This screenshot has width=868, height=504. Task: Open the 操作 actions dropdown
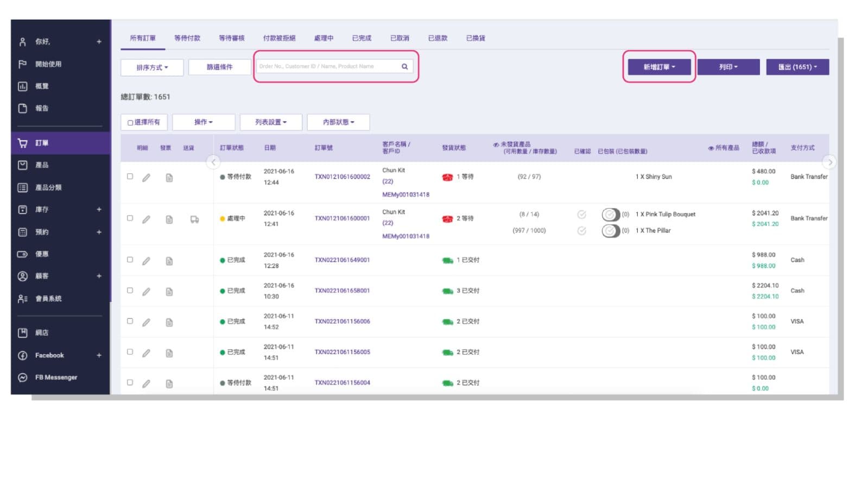point(204,122)
